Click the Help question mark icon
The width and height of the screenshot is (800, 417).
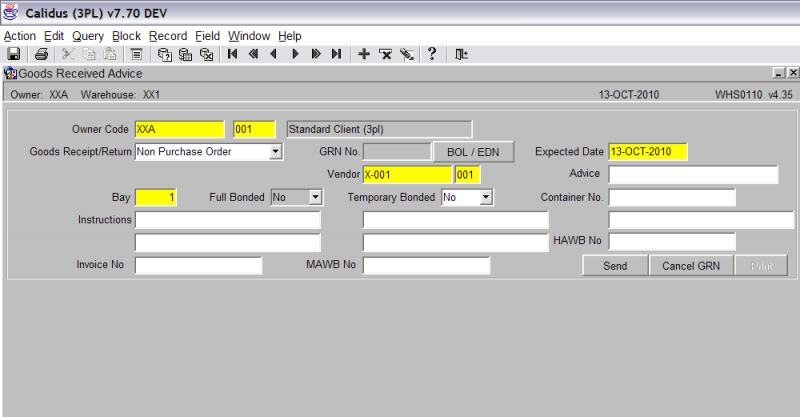click(432, 54)
